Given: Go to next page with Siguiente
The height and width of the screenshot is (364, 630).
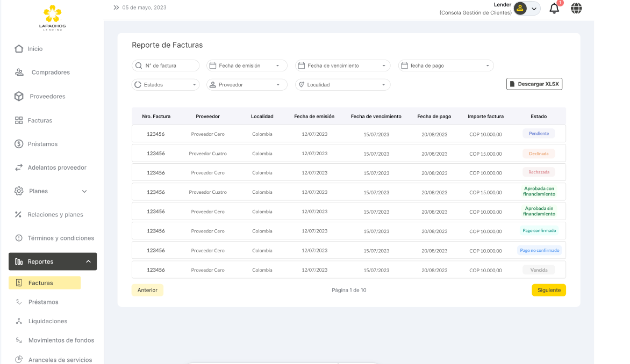Looking at the screenshot, I should [x=548, y=290].
